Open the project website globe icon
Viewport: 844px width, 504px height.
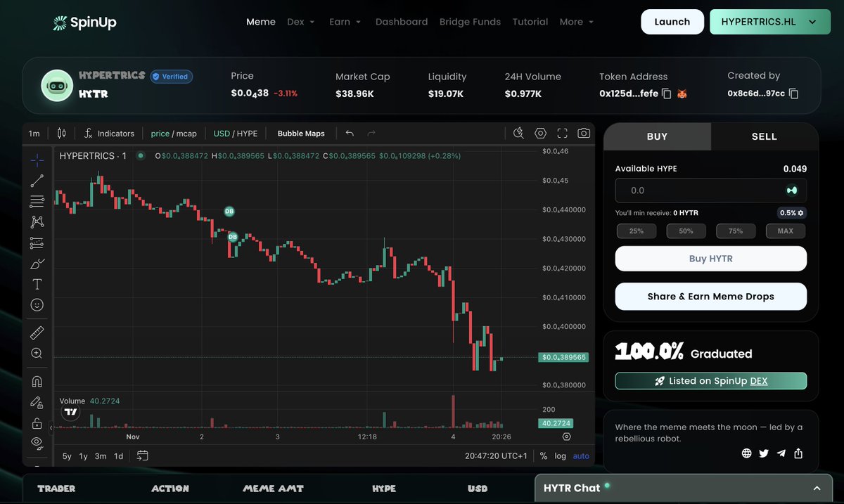tap(747, 453)
